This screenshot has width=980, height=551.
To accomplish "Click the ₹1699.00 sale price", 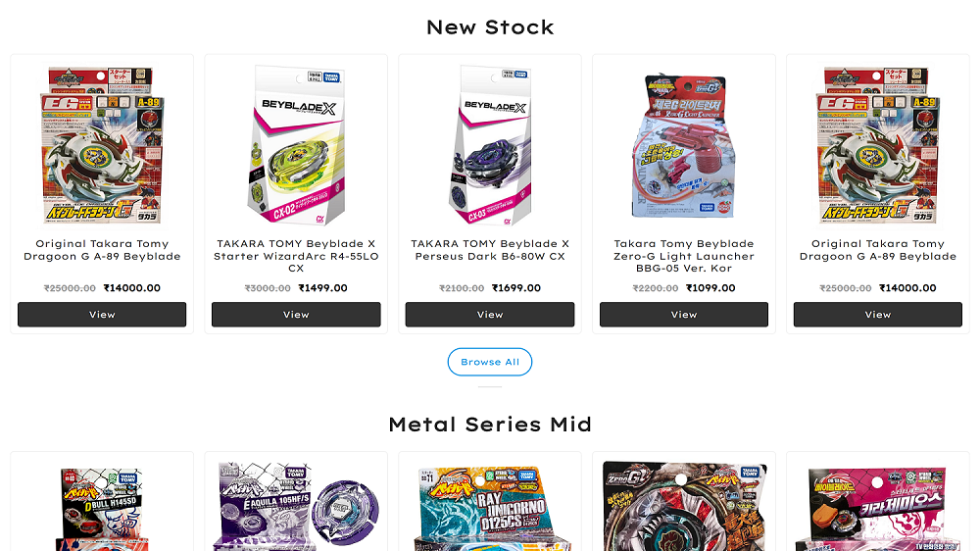I will coord(516,288).
